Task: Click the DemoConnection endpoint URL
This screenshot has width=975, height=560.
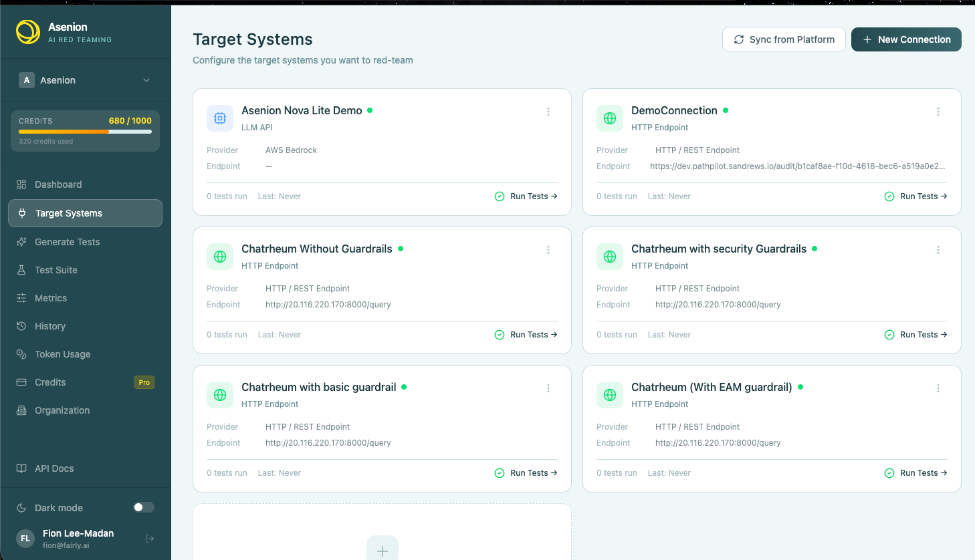Action: coord(797,166)
